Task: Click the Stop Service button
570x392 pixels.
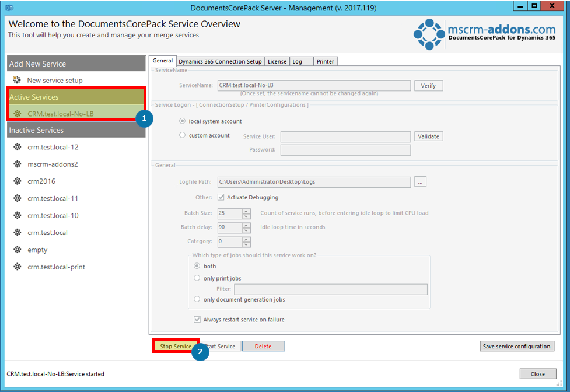Action: 176,346
